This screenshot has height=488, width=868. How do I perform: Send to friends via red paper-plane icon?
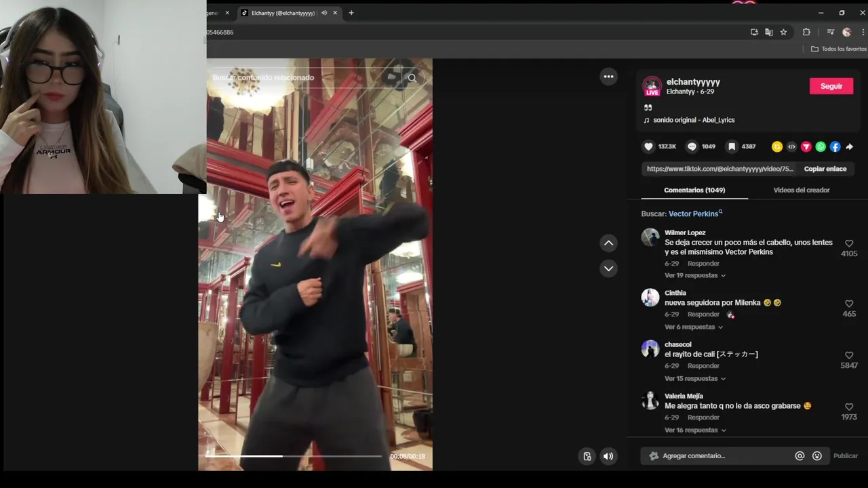[x=806, y=146]
